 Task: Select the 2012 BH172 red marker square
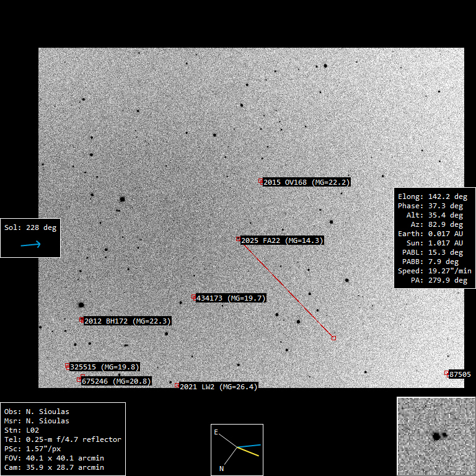click(82, 320)
